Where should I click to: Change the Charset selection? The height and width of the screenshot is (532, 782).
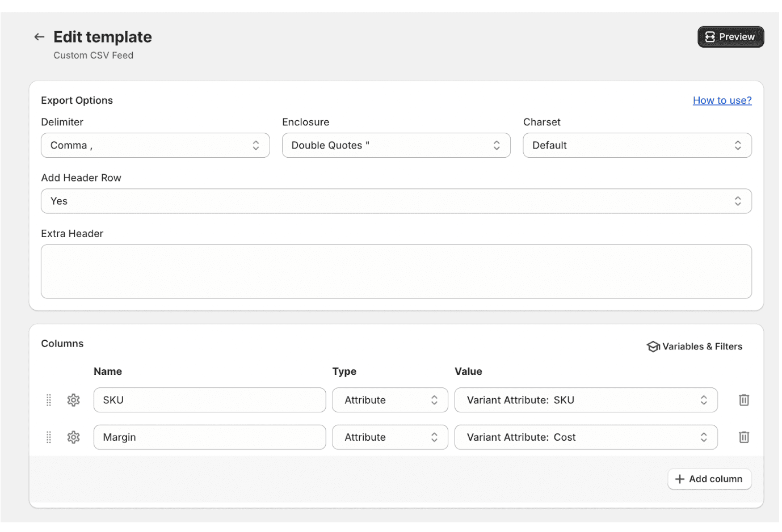click(x=637, y=146)
